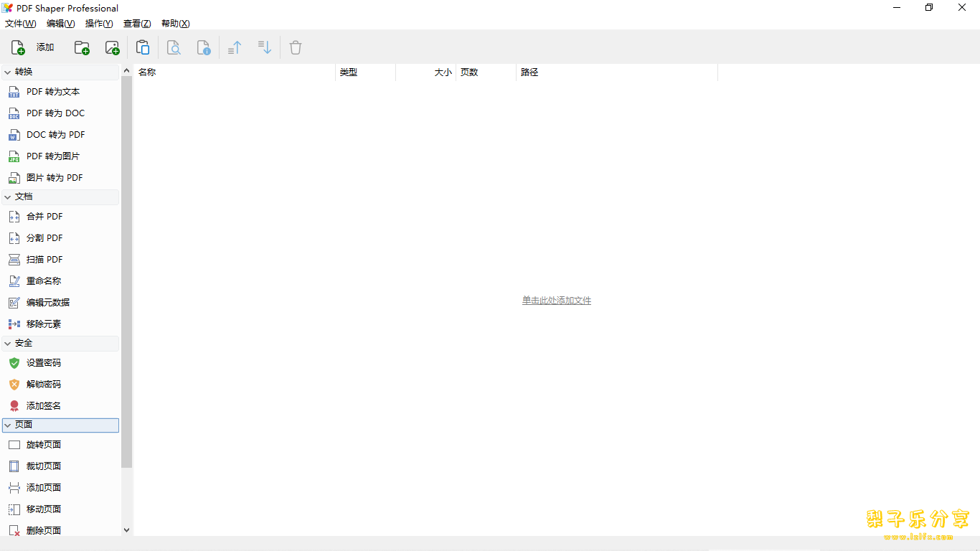This screenshot has height=551, width=980.
Task: Click the 移动页面 icon
Action: point(14,509)
